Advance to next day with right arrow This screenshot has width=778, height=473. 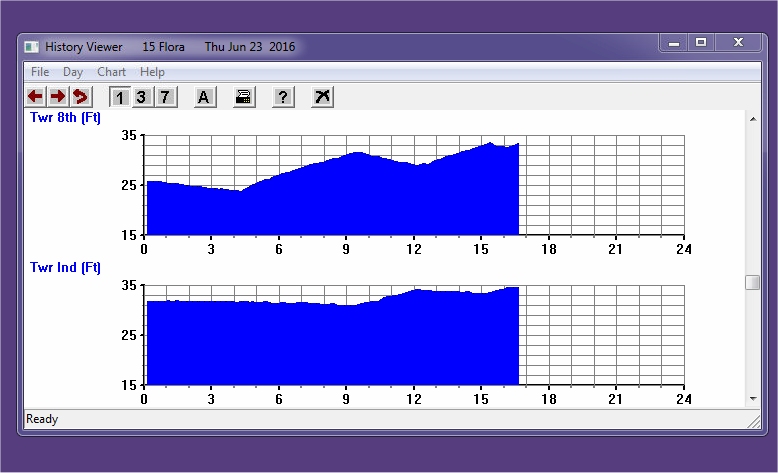tap(58, 96)
